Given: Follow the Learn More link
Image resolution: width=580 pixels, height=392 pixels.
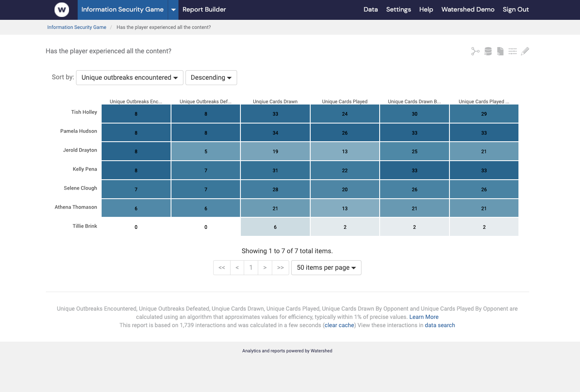Looking at the screenshot, I should pos(424,317).
